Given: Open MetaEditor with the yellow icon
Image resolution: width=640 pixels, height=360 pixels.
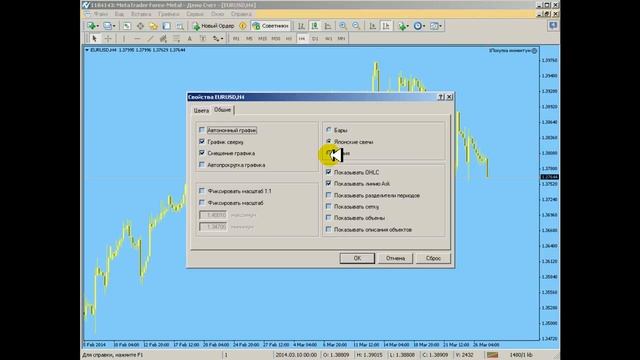Looking at the screenshot, I should click(243, 26).
